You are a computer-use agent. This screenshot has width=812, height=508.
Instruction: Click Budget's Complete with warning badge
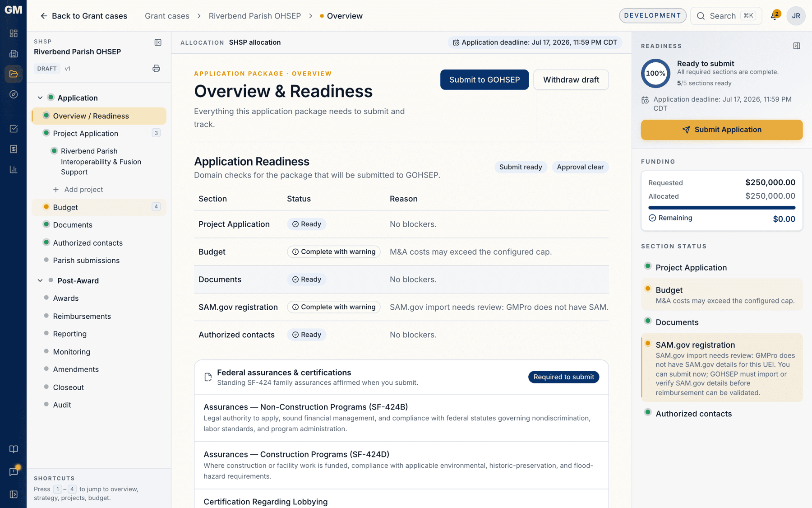click(x=334, y=252)
